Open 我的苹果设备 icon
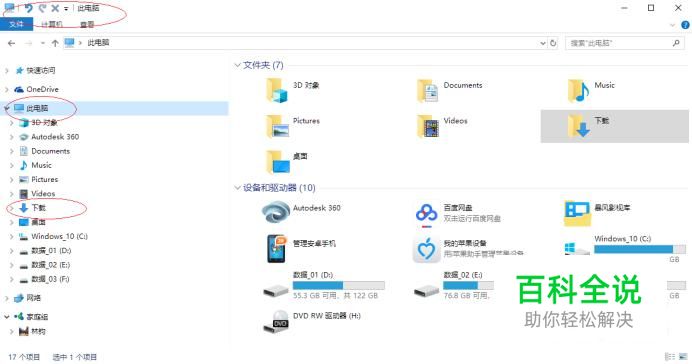692x364 pixels. coord(427,249)
